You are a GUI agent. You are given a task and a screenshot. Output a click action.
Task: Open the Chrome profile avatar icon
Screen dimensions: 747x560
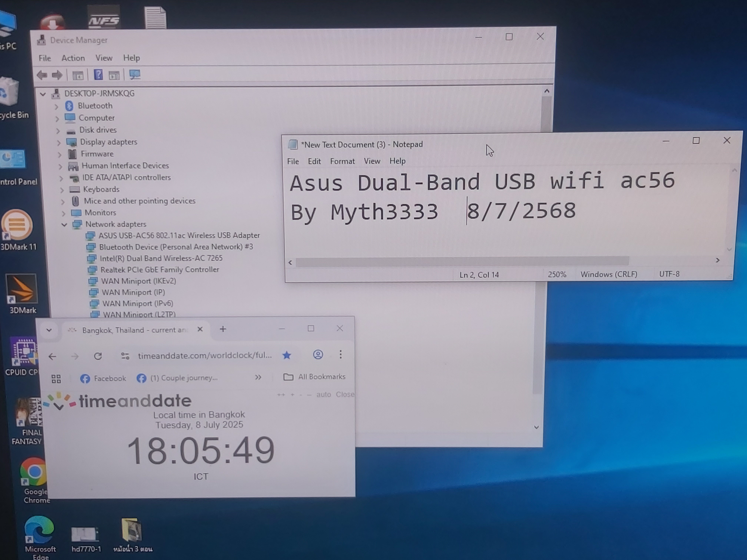[318, 354]
